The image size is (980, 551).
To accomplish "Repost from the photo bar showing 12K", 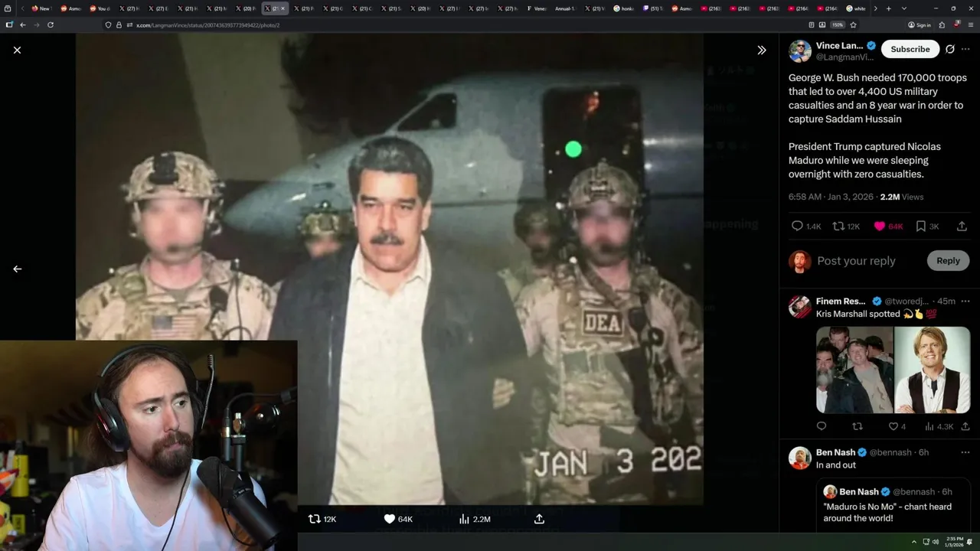I will point(322,519).
